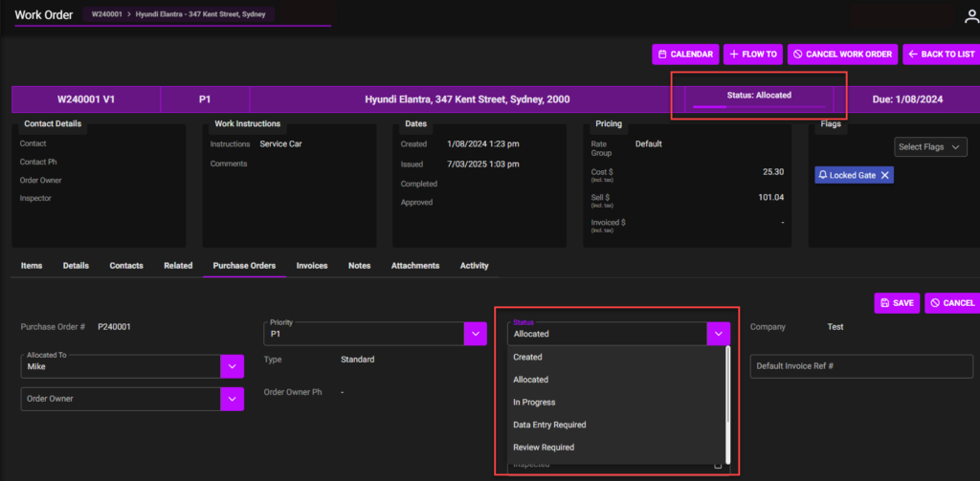Tick the partially hidden Inspected checkbox
Image resolution: width=980 pixels, height=481 pixels.
(718, 466)
